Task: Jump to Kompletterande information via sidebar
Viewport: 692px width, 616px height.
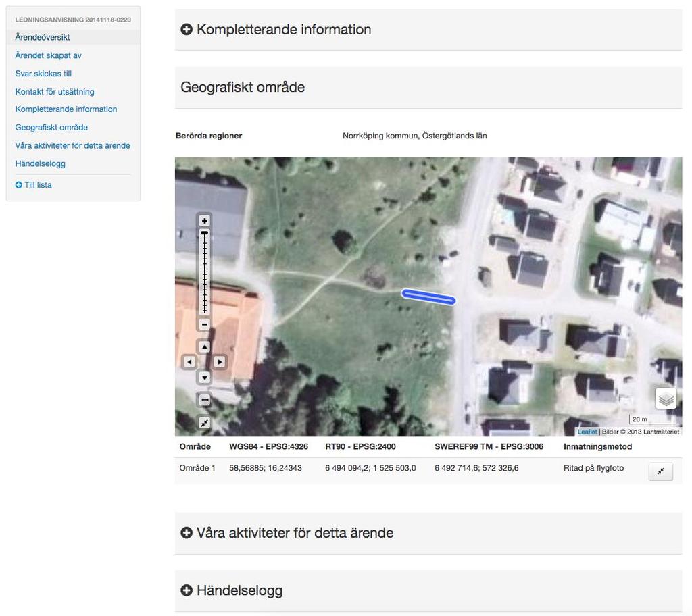Action: click(66, 109)
